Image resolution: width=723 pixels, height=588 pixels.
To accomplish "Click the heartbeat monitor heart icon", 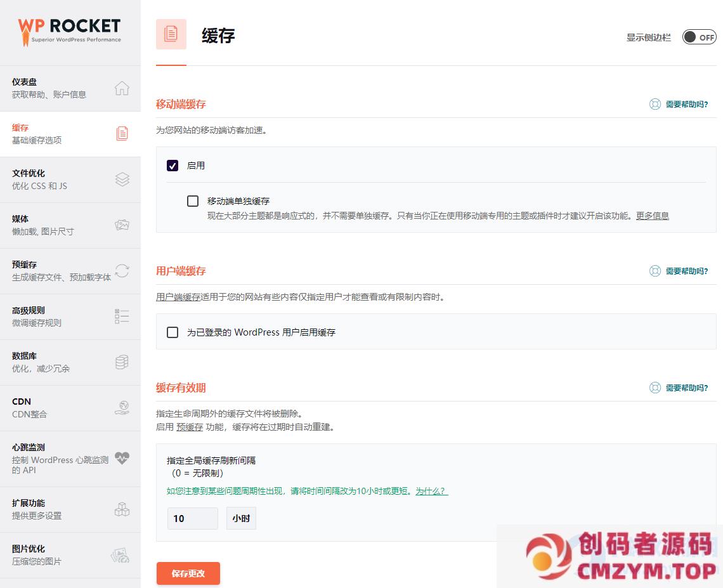I will point(122,459).
